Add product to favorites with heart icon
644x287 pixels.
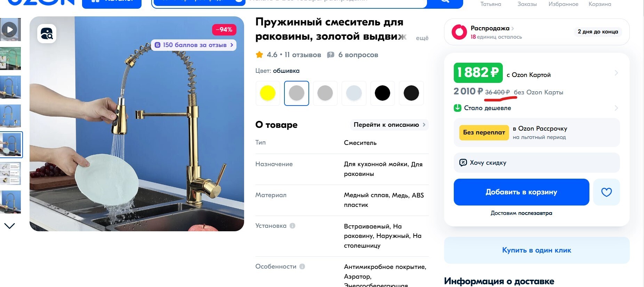(x=606, y=192)
